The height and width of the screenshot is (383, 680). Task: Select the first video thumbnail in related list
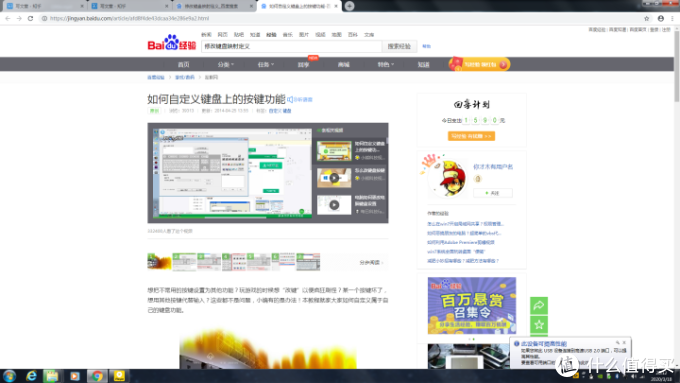pyautogui.click(x=334, y=151)
